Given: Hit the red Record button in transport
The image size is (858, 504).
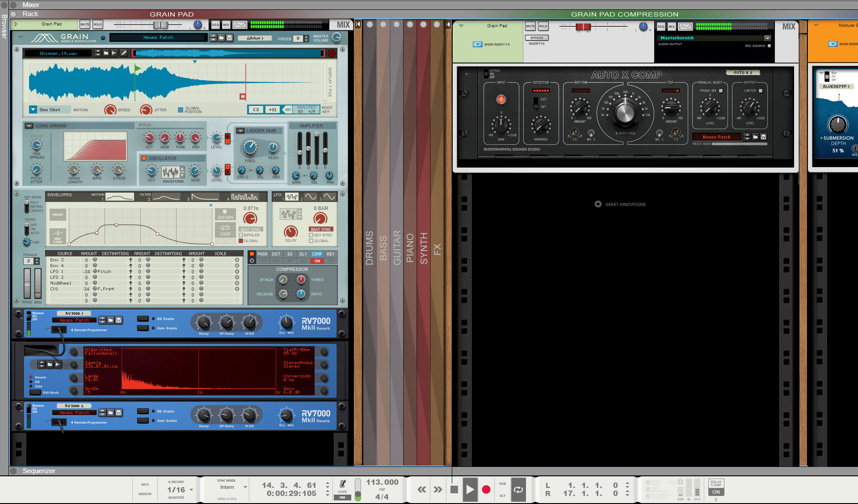Looking at the screenshot, I should point(486,490).
